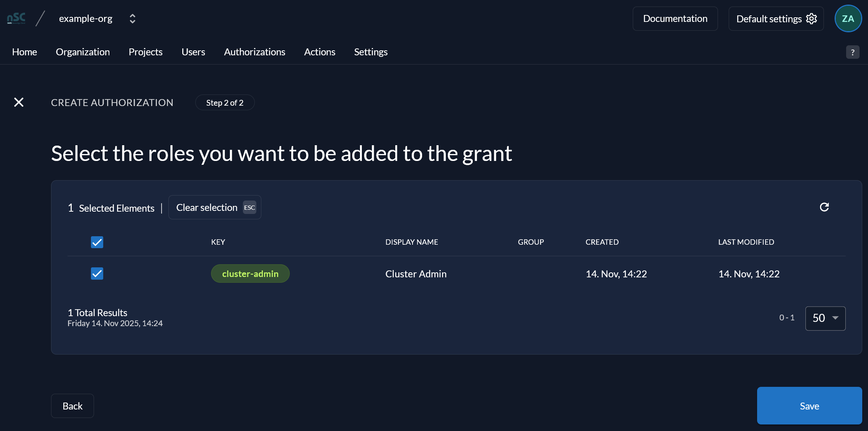This screenshot has height=431, width=868.
Task: Open the Authorizations tab
Action: click(254, 52)
